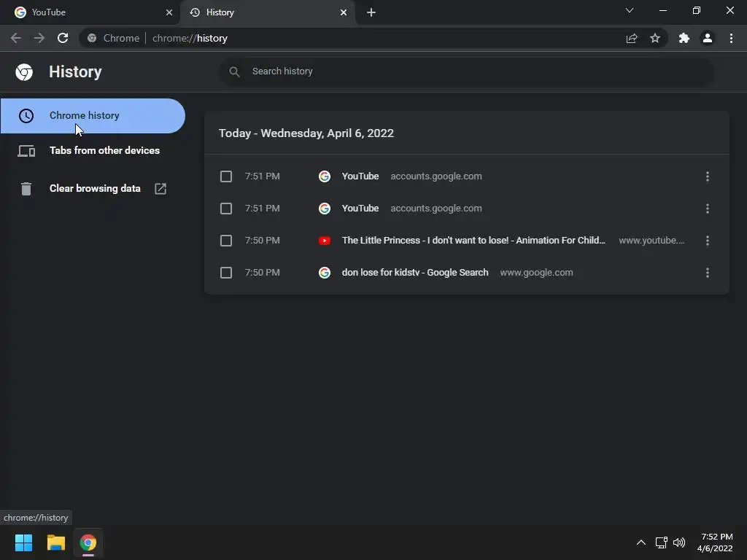The image size is (747, 560).
Task: Open actions menu for Google Search entry
Action: coord(707,273)
